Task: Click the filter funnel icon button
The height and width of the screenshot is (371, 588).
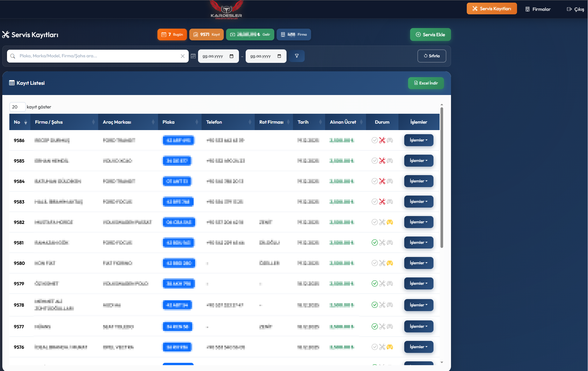Action: (296, 56)
